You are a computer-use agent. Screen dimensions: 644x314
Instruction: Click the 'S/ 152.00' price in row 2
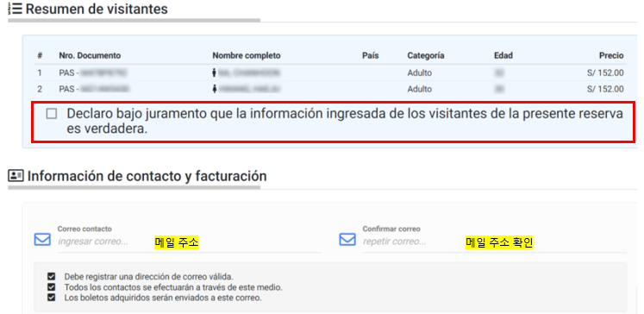coord(605,89)
